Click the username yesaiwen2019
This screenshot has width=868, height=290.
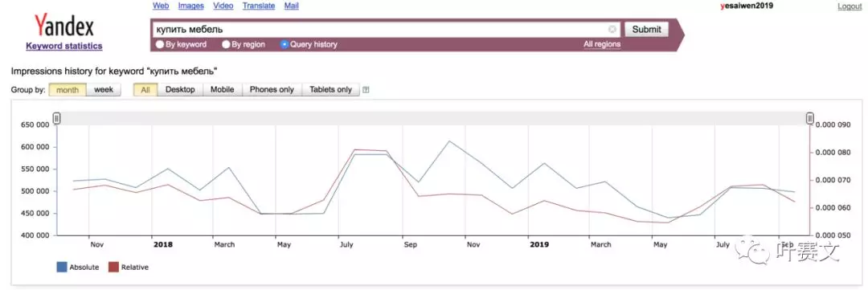(x=747, y=6)
